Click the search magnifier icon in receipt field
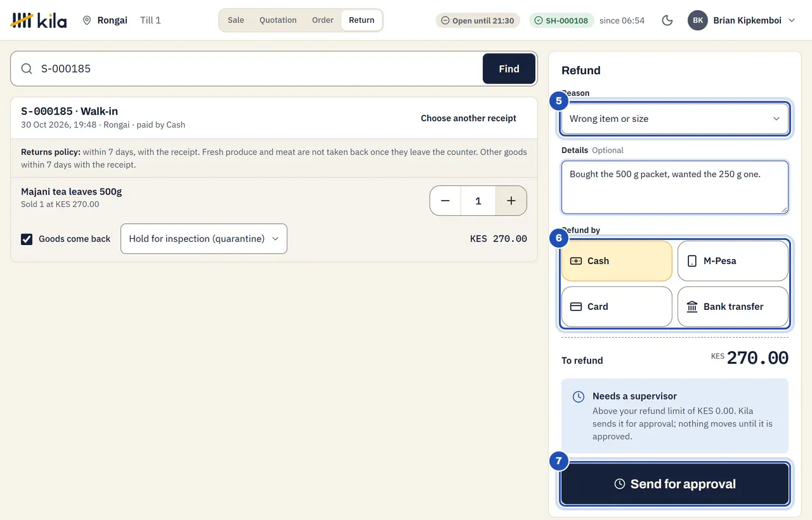Image resolution: width=812 pixels, height=520 pixels. [27, 69]
